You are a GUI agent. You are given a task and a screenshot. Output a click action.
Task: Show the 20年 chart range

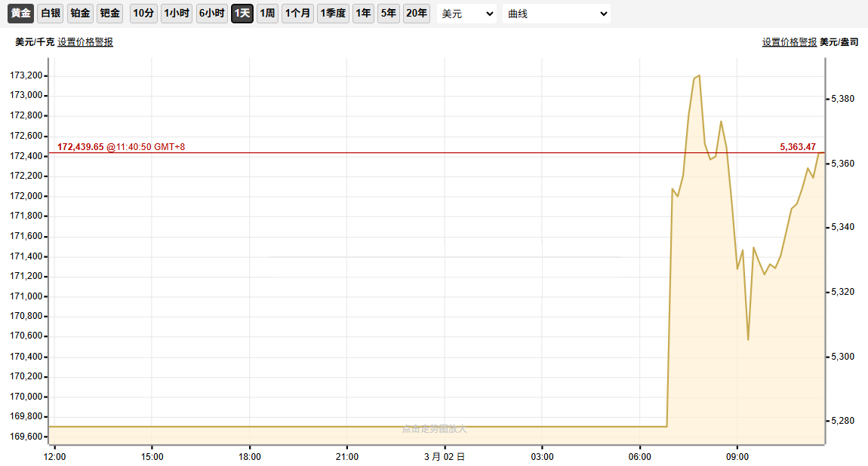coord(416,14)
